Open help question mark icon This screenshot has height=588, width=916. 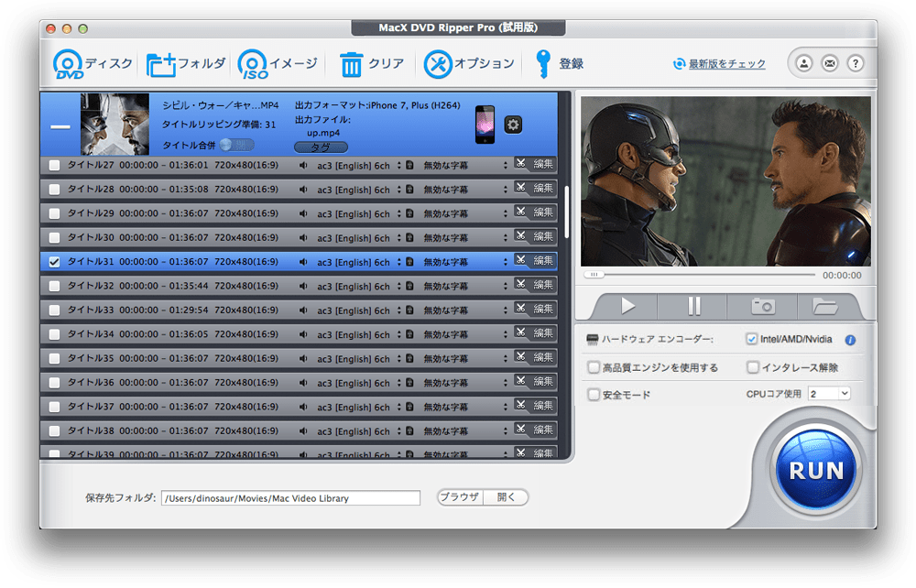coord(856,63)
